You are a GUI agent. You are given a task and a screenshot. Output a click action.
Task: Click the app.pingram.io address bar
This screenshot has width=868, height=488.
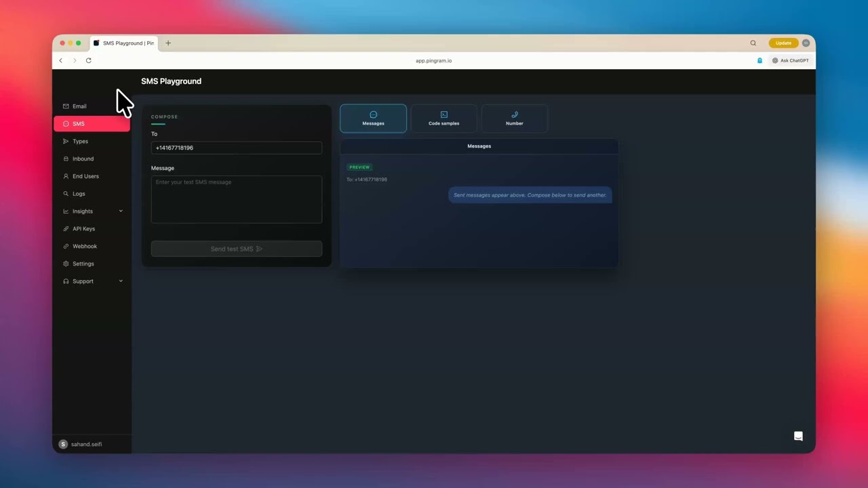point(433,60)
